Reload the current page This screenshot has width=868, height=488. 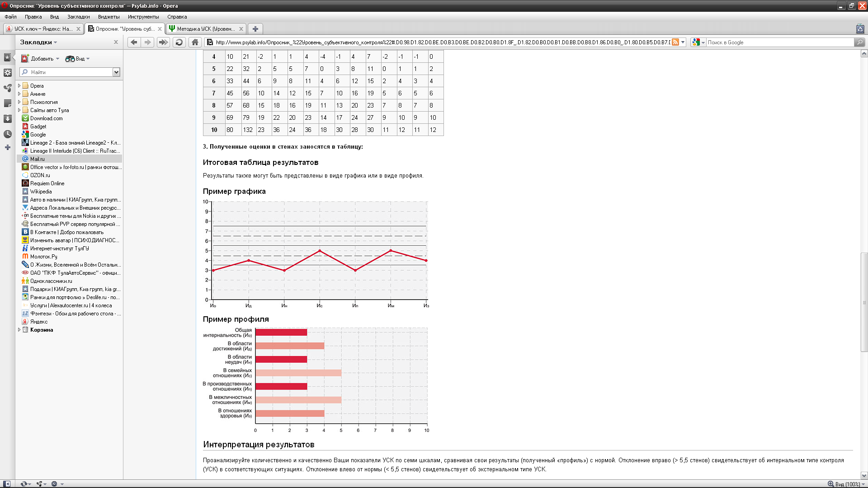pyautogui.click(x=179, y=42)
